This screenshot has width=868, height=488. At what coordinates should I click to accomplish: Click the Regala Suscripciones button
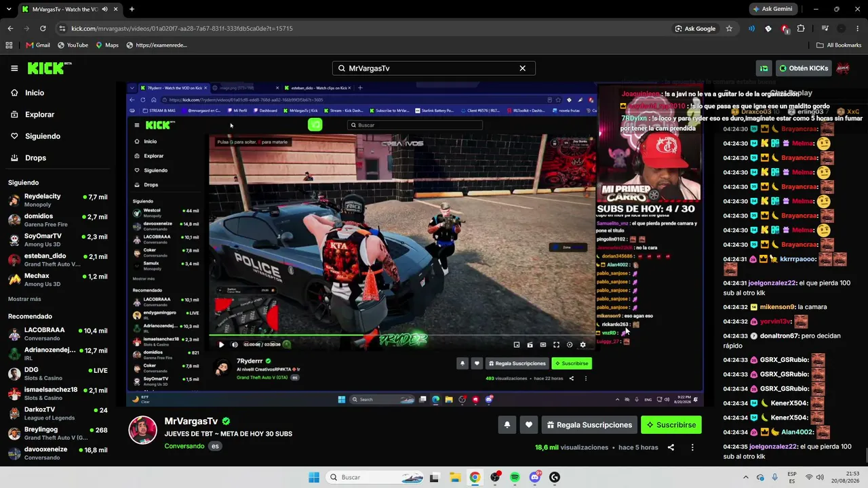589,425
